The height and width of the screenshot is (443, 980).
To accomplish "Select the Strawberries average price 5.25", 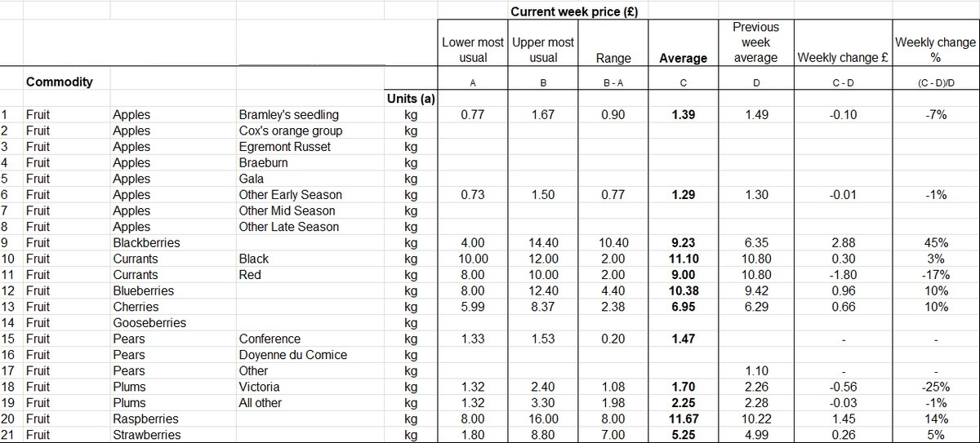I will pos(683,435).
